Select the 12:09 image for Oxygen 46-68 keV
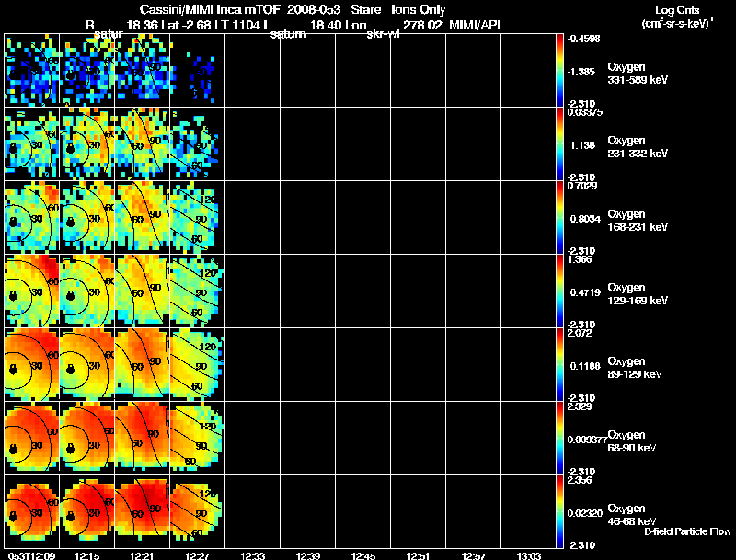This screenshot has width=736, height=560. point(32,511)
